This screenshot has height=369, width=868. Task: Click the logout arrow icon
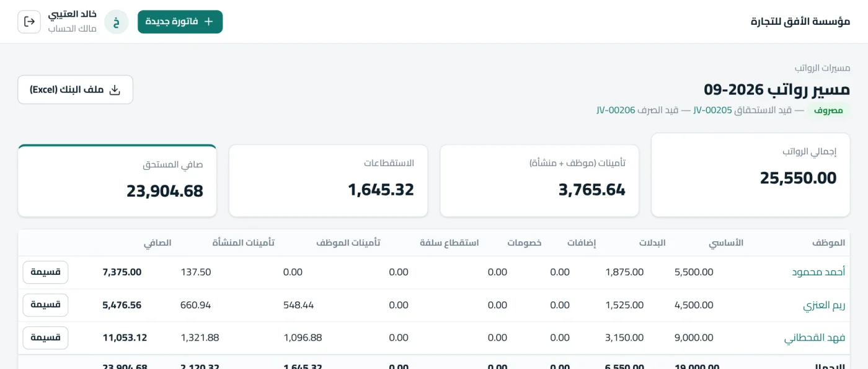29,22
